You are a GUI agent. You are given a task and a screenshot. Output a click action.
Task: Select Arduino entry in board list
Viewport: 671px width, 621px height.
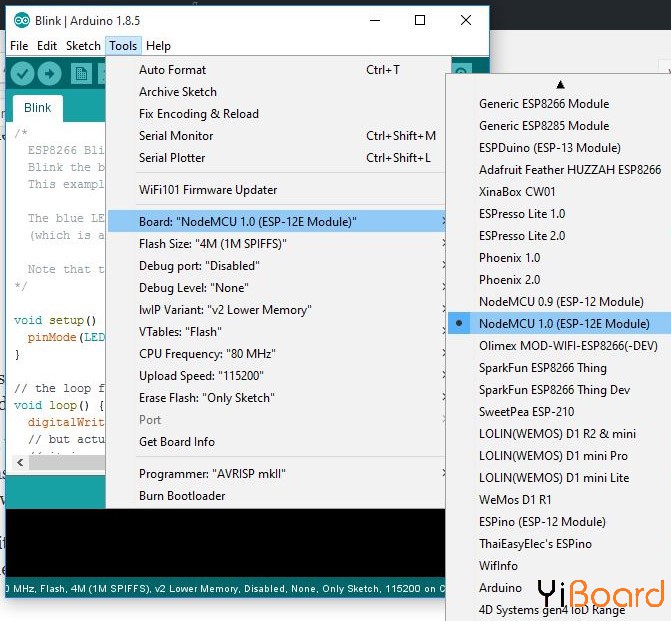559,588
